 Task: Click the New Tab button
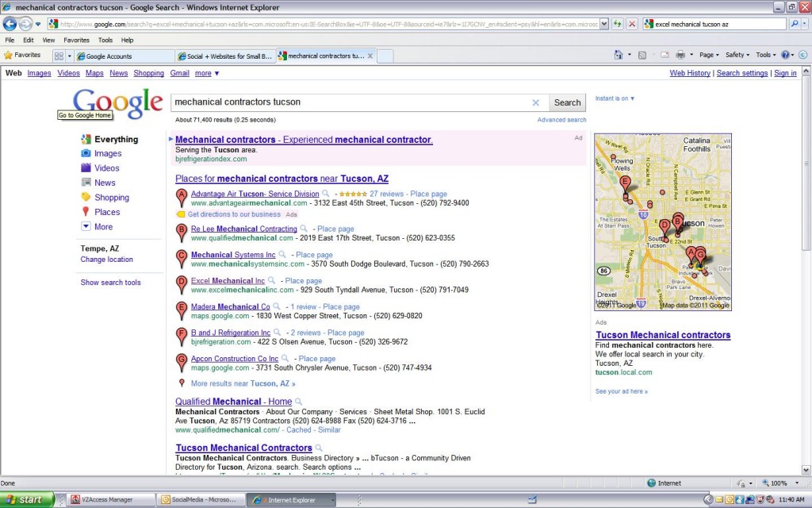coord(385,56)
